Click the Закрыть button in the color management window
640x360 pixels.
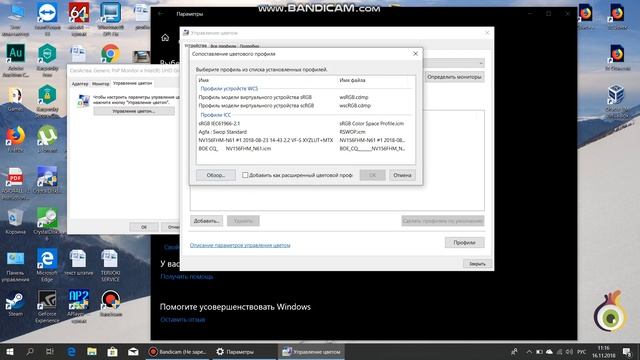coord(477,264)
